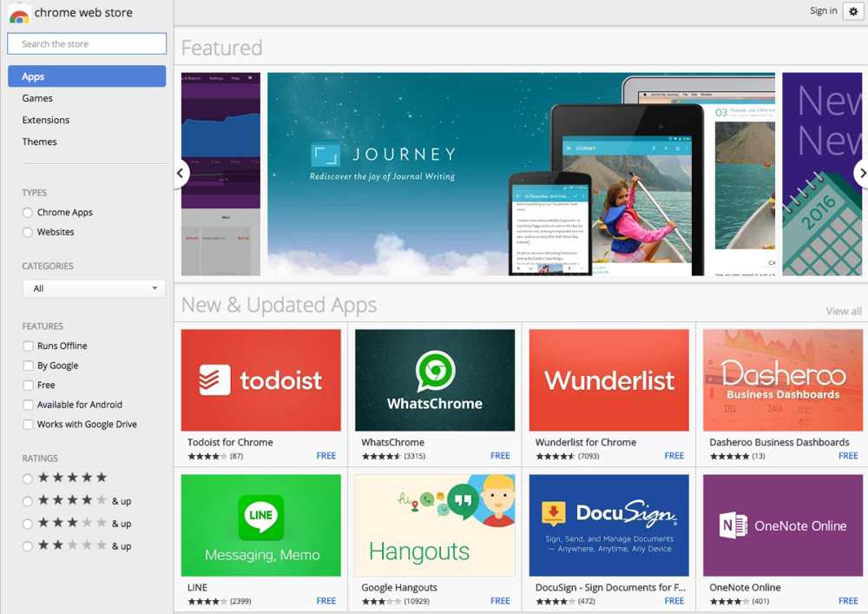Open the Hangouts app tile image

[435, 525]
